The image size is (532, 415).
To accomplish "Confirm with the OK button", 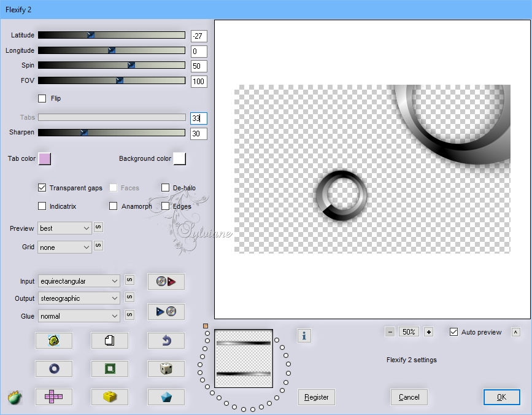I will pos(501,397).
